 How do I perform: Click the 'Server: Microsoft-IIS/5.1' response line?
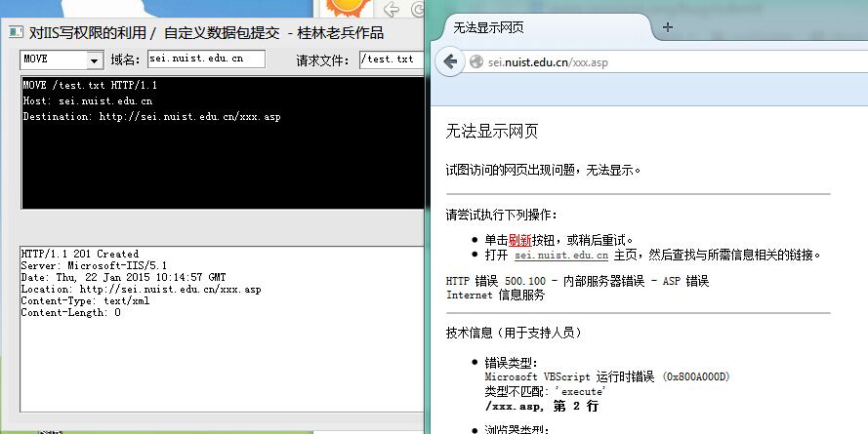(x=94, y=266)
